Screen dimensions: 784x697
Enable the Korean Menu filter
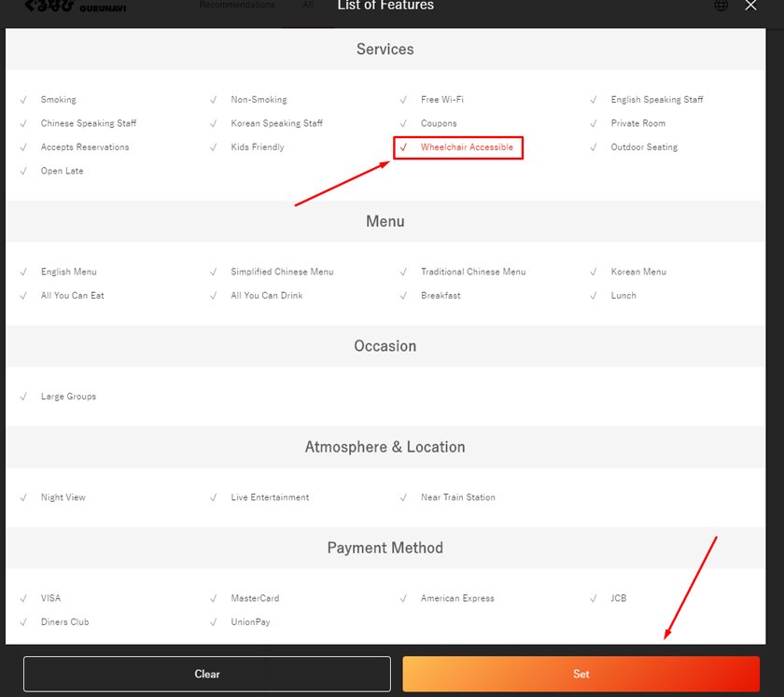[628, 272]
